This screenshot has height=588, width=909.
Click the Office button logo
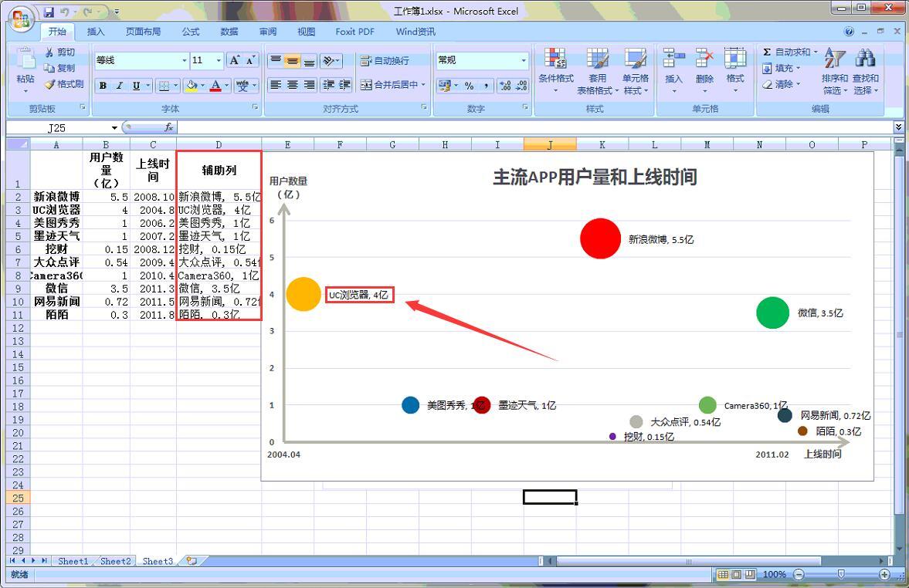[x=21, y=19]
